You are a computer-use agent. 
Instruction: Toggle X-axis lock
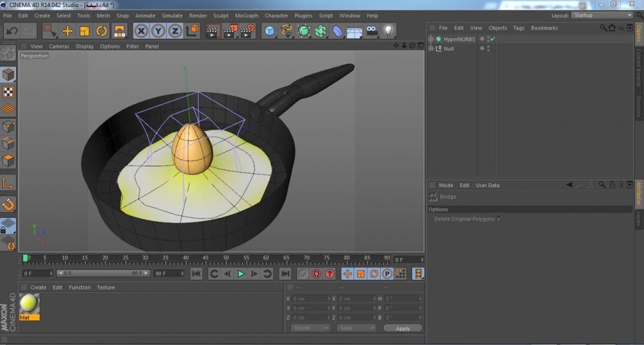click(x=141, y=31)
